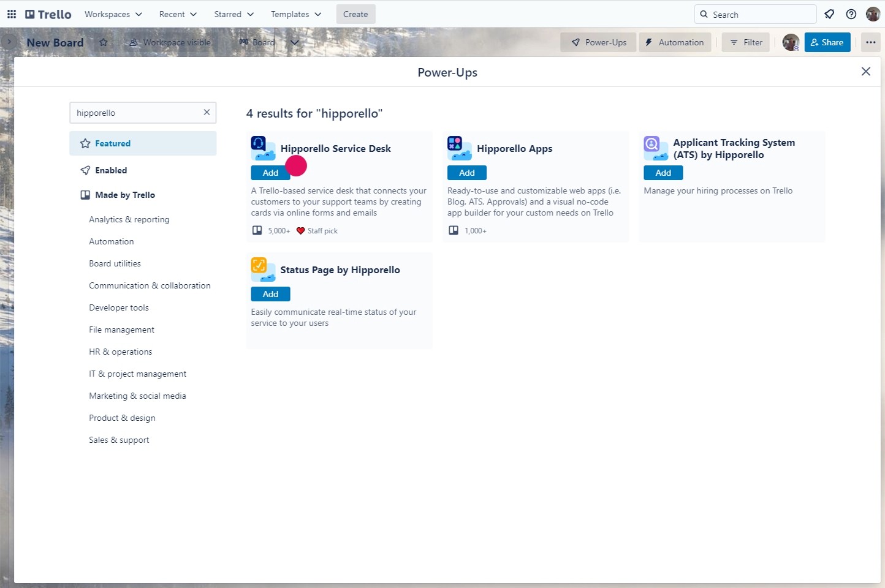The image size is (885, 588).
Task: Add Applicant Tracking System Power-Up
Action: (x=663, y=173)
